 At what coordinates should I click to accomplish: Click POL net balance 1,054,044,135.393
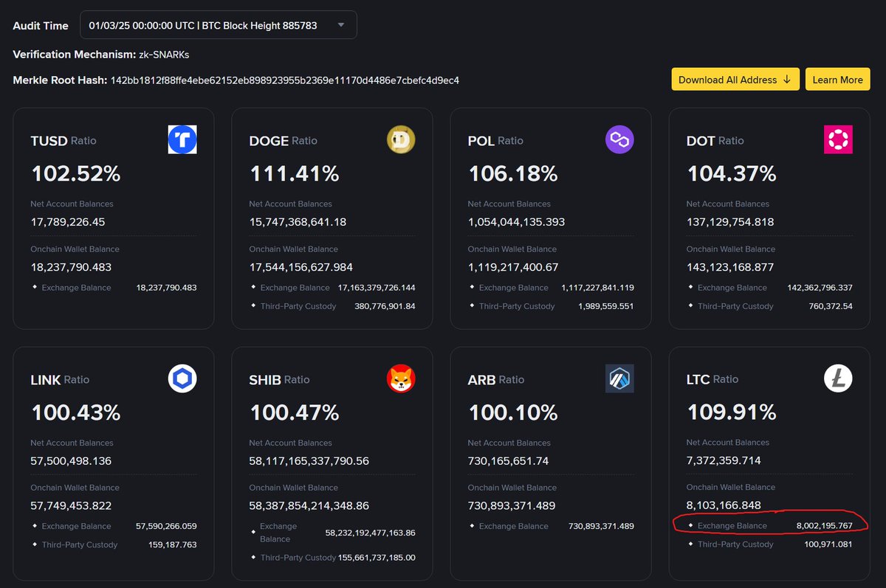click(516, 222)
